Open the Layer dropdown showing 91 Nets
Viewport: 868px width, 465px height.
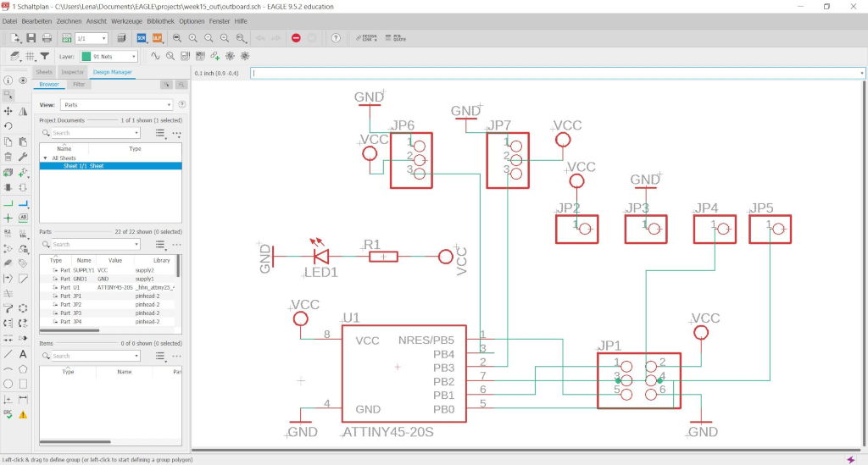click(108, 57)
